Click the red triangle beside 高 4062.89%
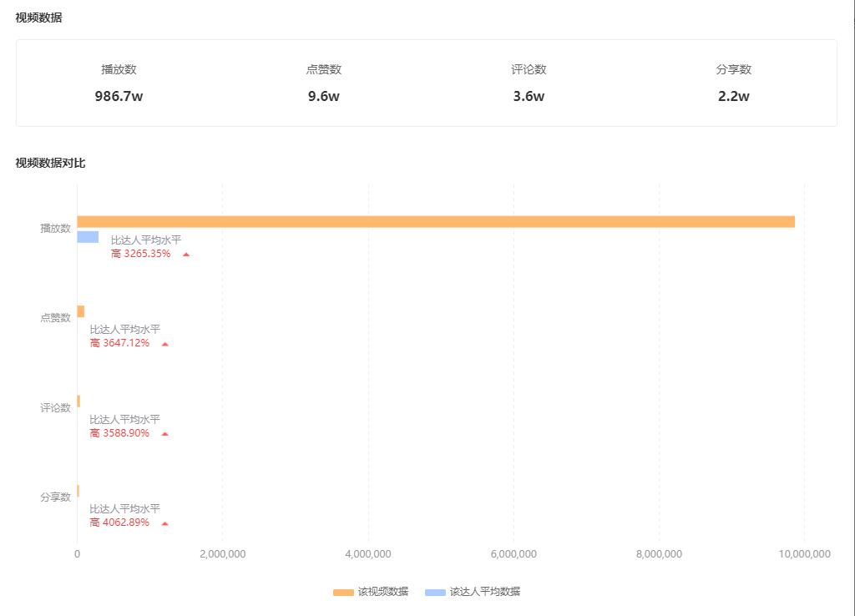Screen dimensions: 855x616 (165, 523)
